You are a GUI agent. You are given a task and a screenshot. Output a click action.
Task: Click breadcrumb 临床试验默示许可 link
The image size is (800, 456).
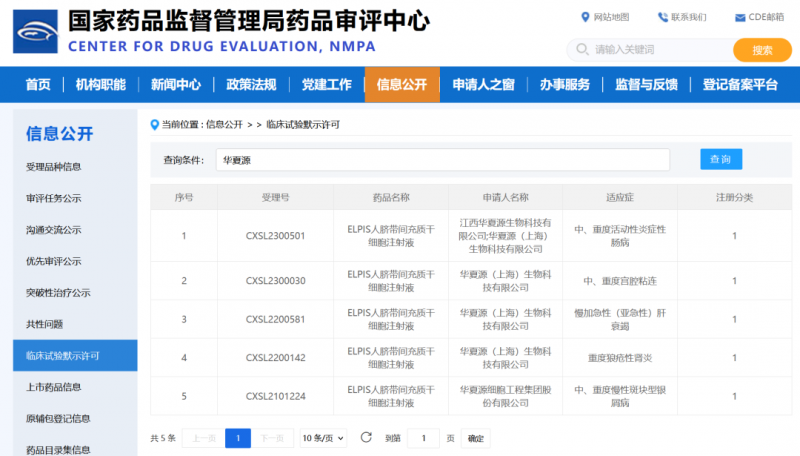(x=303, y=124)
